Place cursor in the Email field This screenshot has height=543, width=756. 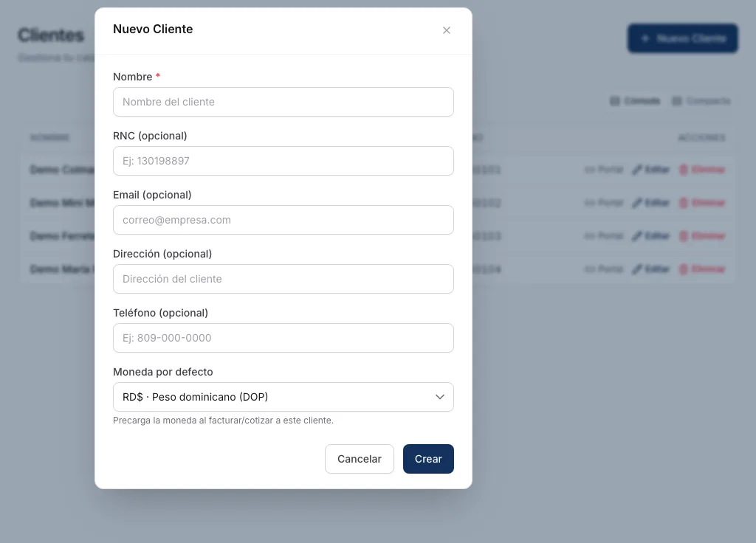(x=283, y=220)
